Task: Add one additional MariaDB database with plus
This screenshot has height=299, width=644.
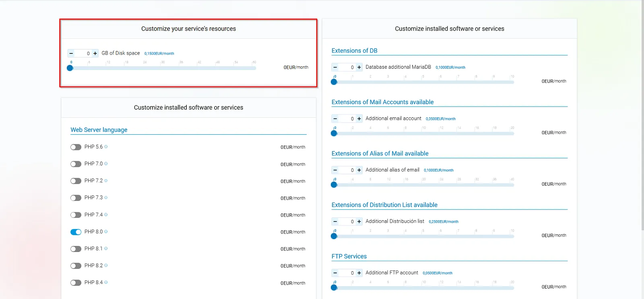Action: click(x=359, y=68)
